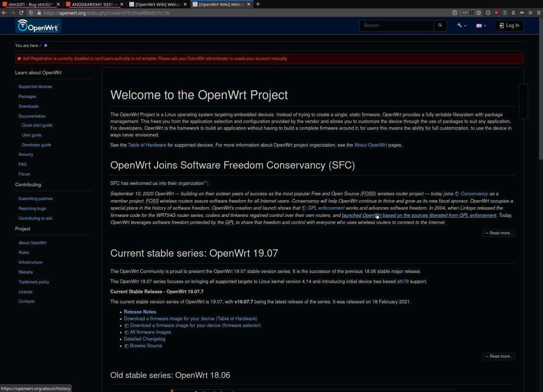This screenshot has width=543, height=392.
Task: Open Documentation in sidebar
Action: pyautogui.click(x=32, y=116)
